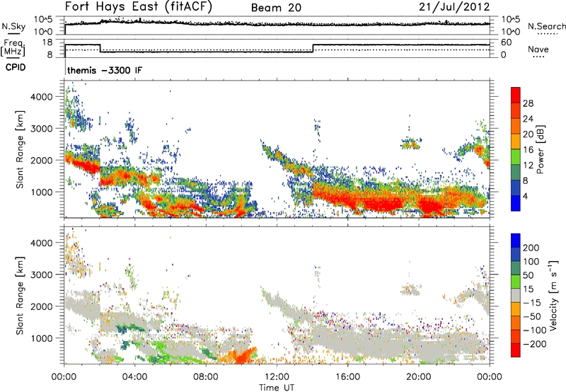Image resolution: width=566 pixels, height=392 pixels.
Task: Click the 'Fort Hays East (fitACF)' title
Action: [139, 6]
